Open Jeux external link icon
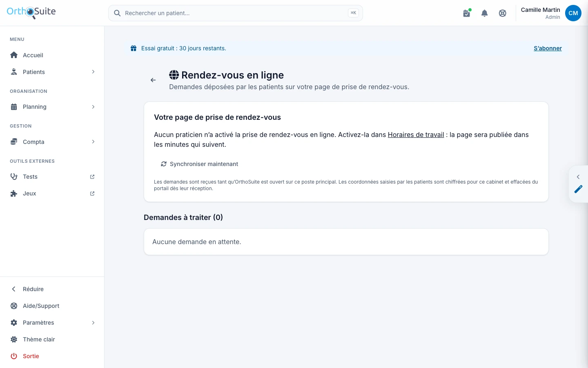 pyautogui.click(x=92, y=193)
